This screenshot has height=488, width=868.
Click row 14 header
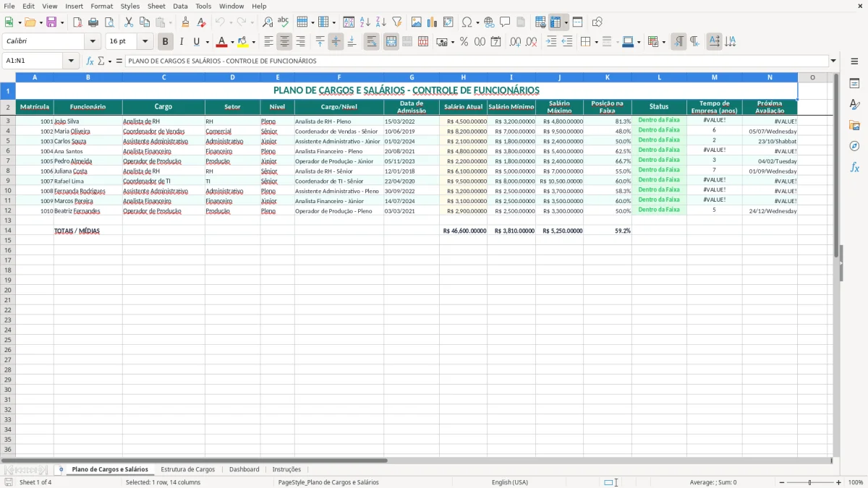click(x=8, y=231)
